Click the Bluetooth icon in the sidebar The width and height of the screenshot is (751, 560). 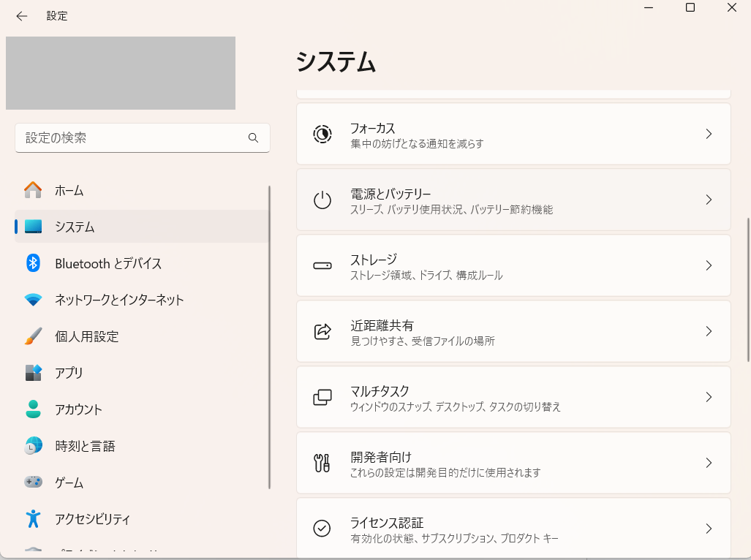[x=32, y=263]
